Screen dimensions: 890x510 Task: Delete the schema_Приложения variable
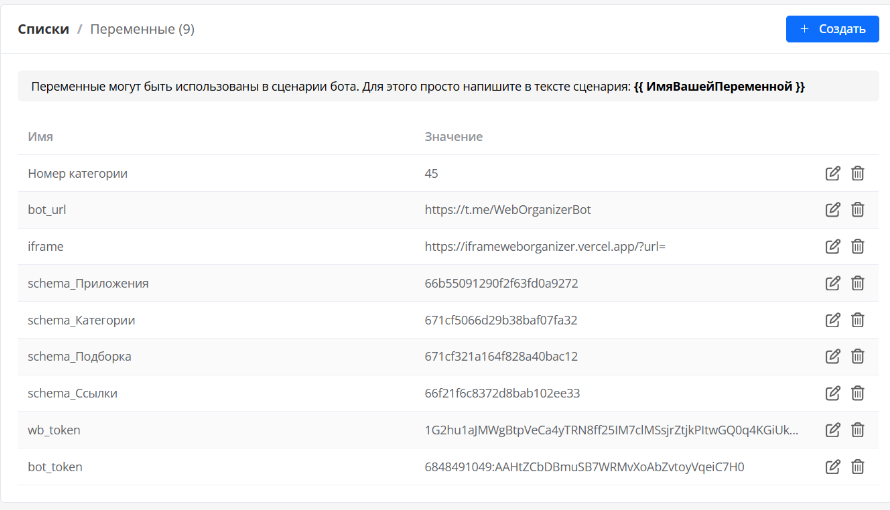click(857, 283)
